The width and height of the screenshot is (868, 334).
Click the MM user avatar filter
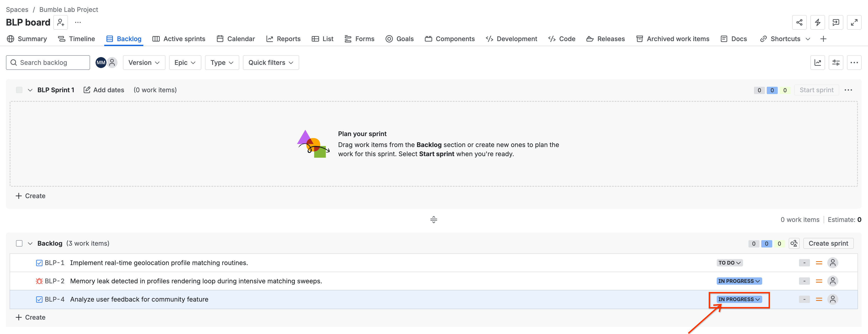coord(101,63)
